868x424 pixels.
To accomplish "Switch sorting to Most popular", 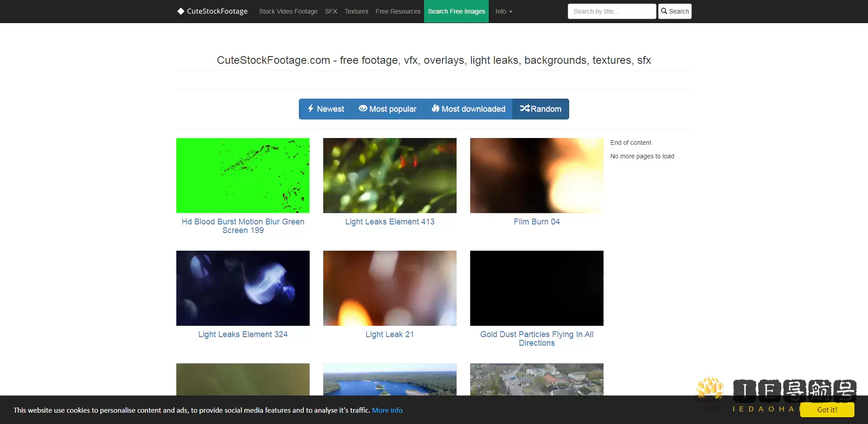I will [x=392, y=109].
